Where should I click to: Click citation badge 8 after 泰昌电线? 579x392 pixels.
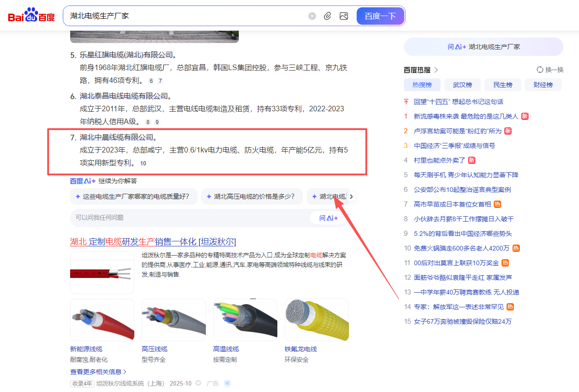(148, 122)
